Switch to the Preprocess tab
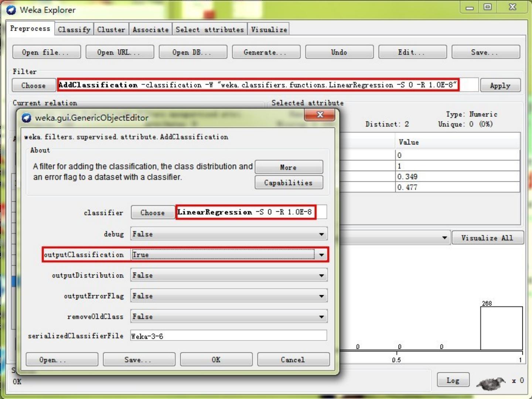 point(30,28)
